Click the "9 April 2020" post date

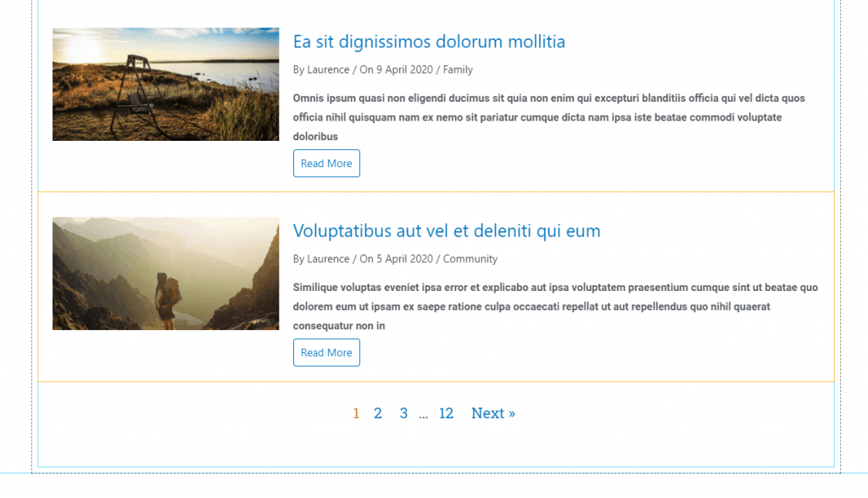pyautogui.click(x=404, y=70)
